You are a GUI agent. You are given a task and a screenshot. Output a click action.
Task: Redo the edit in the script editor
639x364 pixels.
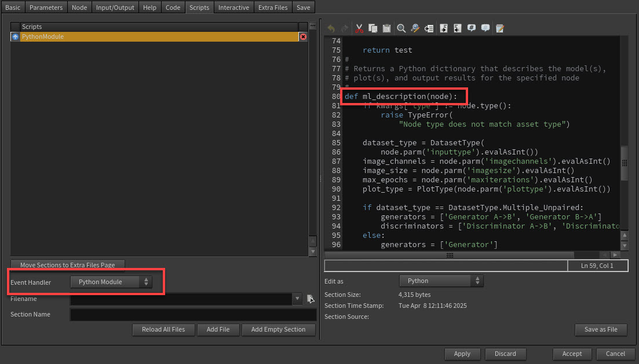click(x=344, y=28)
